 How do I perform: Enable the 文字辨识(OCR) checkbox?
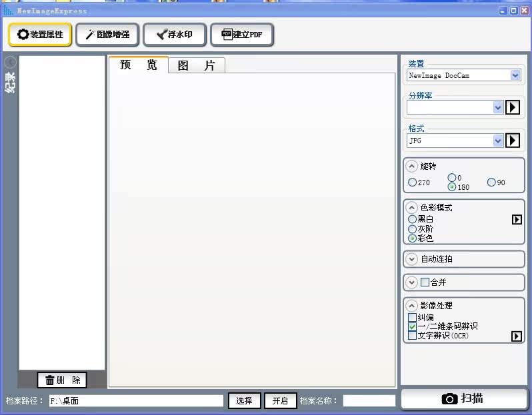click(412, 336)
